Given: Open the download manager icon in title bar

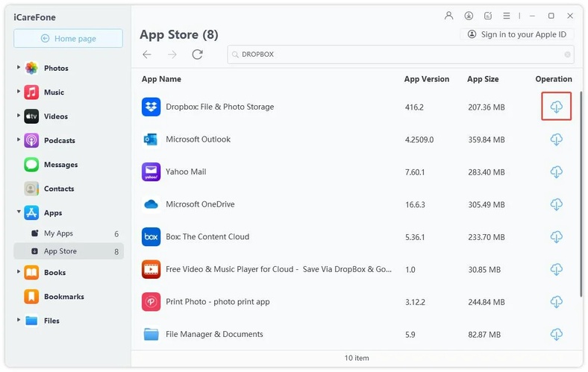Looking at the screenshot, I should [x=469, y=16].
